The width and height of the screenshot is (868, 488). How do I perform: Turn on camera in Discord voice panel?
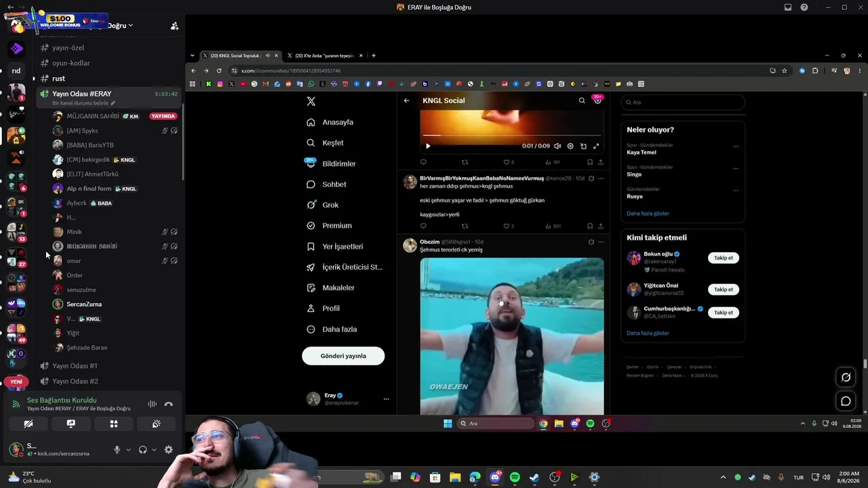click(28, 424)
